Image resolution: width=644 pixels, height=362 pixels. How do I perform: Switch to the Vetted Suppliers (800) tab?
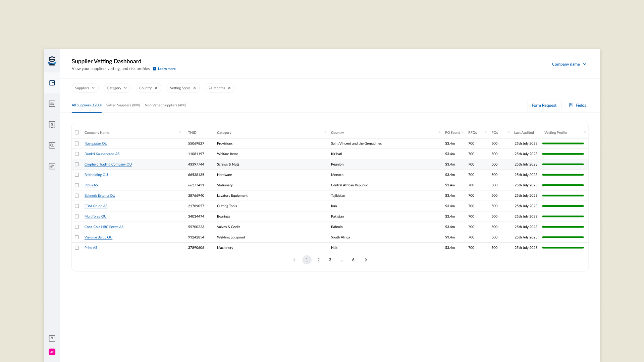(123, 105)
